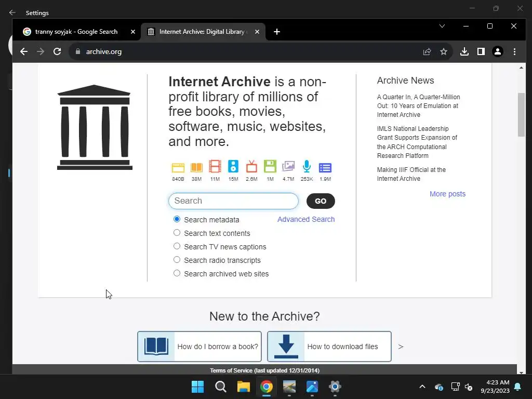This screenshot has width=532, height=399.
Task: Reload the archive.org page
Action: click(57, 51)
